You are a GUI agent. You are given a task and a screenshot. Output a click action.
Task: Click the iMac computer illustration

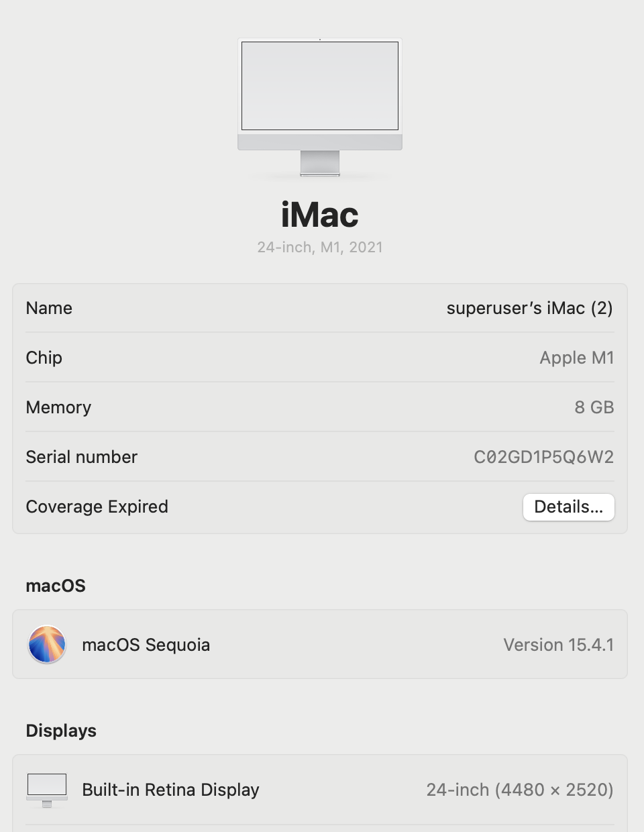coord(320,107)
